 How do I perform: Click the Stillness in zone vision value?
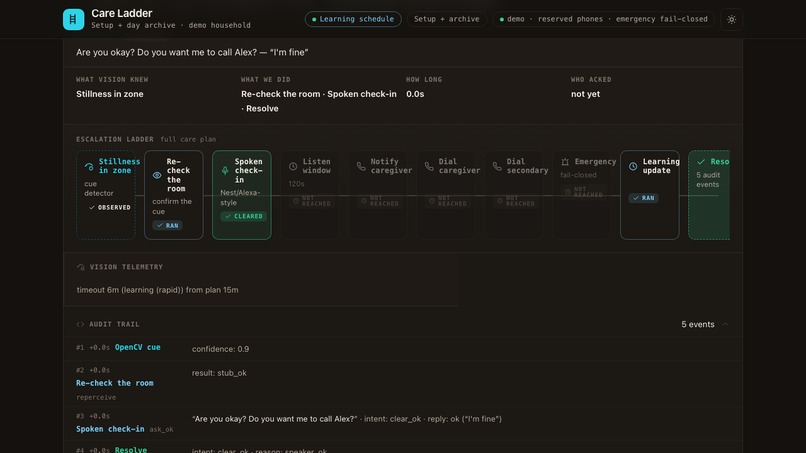[x=109, y=94]
